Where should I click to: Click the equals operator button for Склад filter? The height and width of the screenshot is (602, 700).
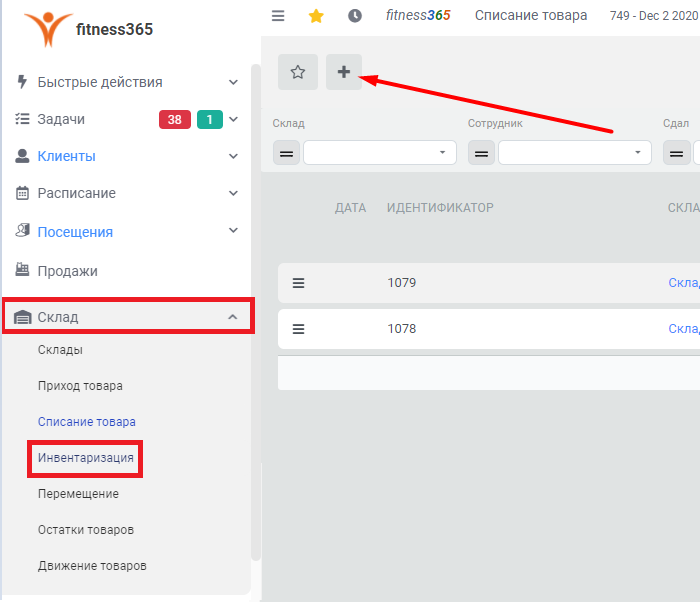286,153
